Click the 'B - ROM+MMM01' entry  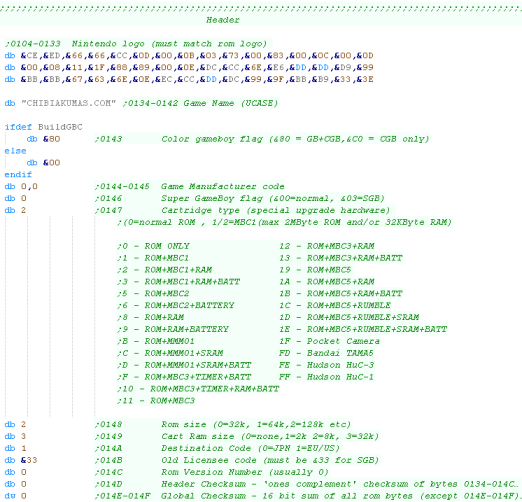pyautogui.click(x=156, y=341)
